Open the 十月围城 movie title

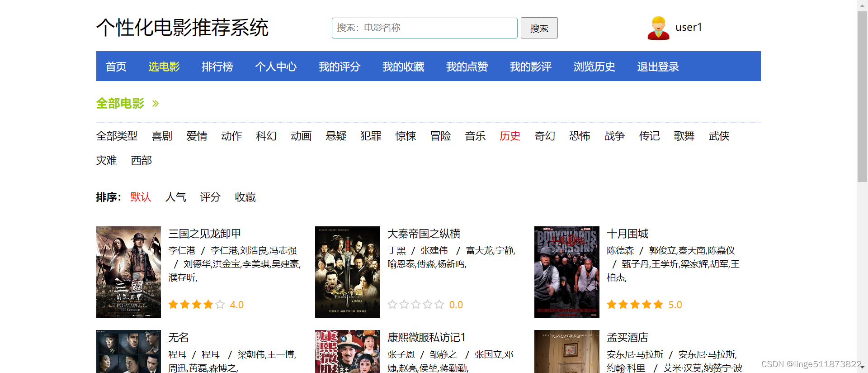[627, 234]
